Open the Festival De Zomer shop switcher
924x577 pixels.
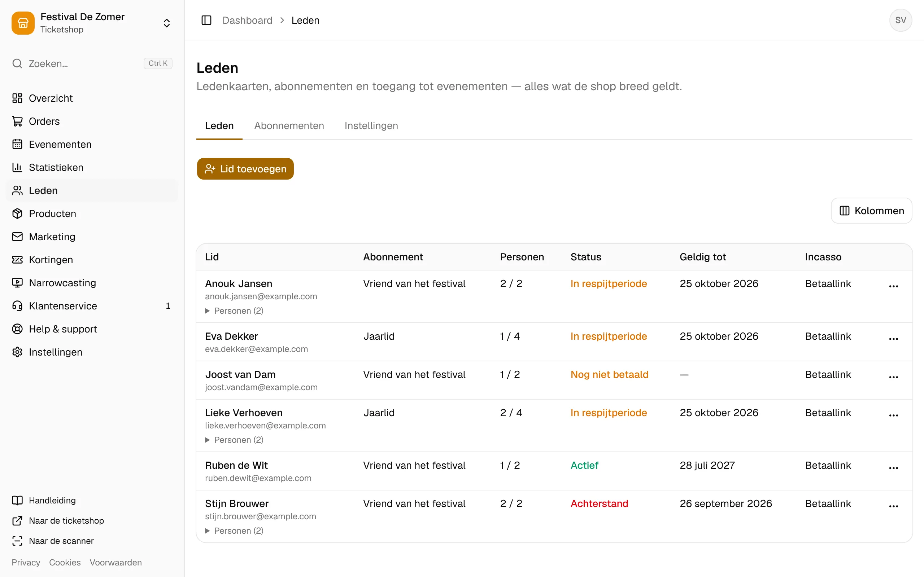(92, 23)
